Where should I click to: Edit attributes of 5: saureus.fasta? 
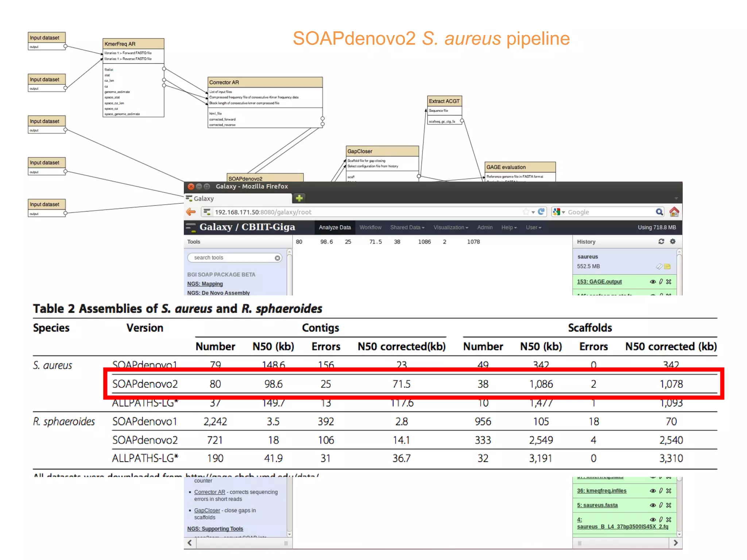click(661, 505)
